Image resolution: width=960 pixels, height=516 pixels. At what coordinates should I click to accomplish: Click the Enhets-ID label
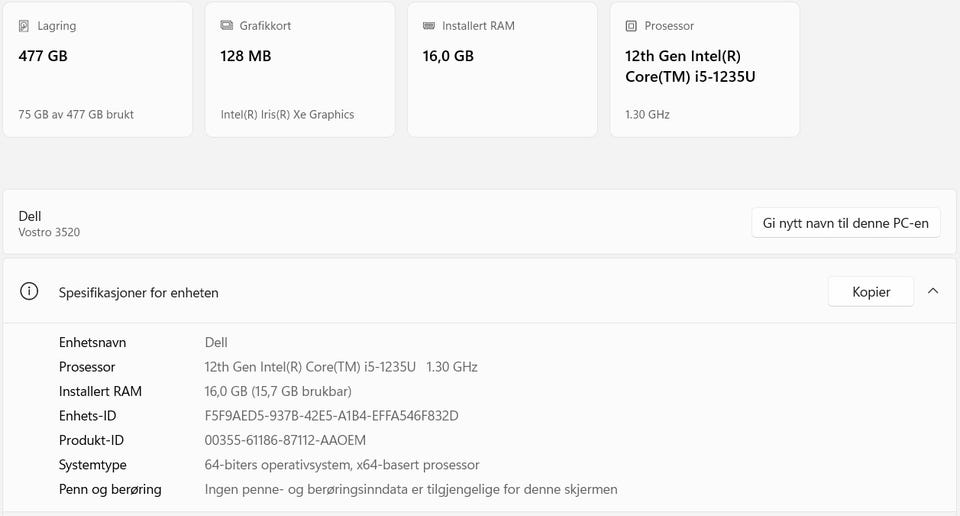(x=88, y=416)
